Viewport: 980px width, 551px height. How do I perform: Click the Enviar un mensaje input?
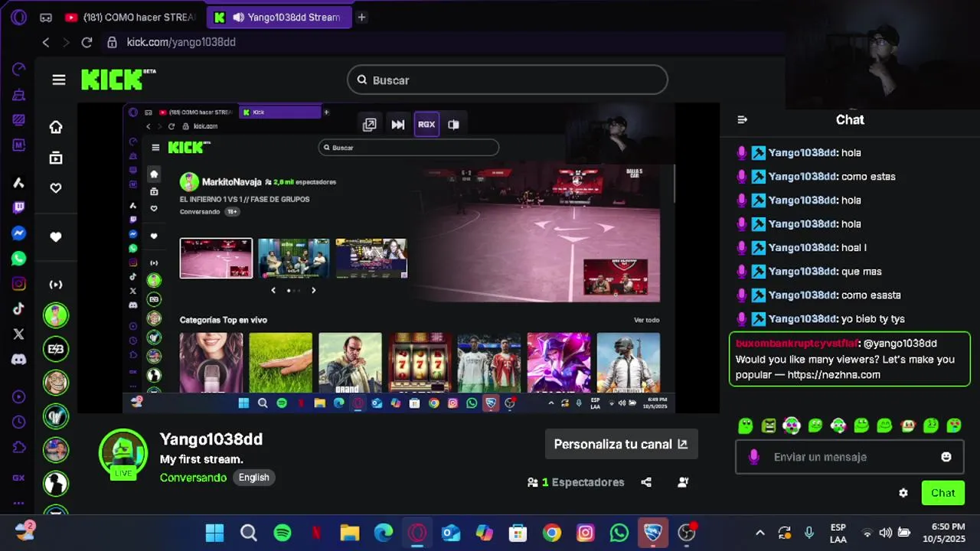[850, 457]
